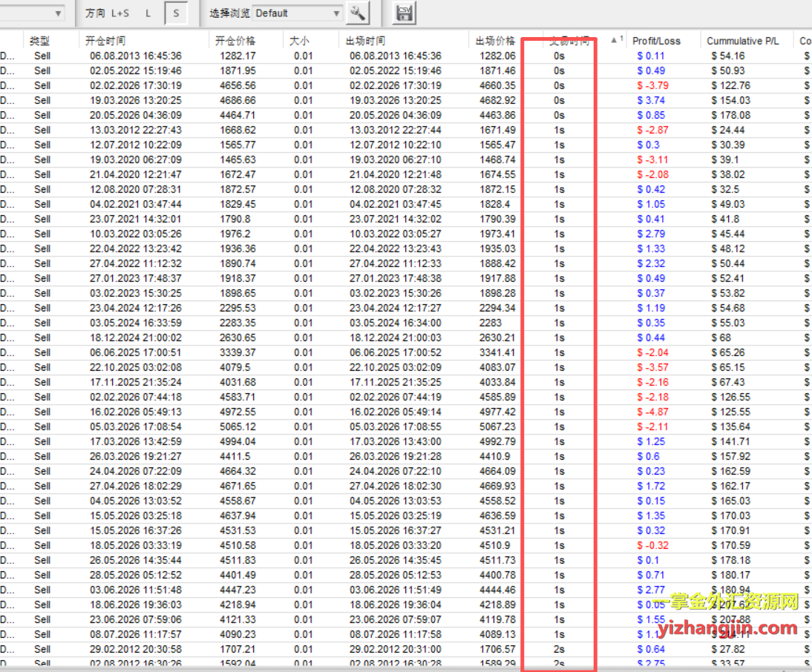Image resolution: width=812 pixels, height=672 pixels.
Task: Open the wrench settings tool
Action: [357, 13]
